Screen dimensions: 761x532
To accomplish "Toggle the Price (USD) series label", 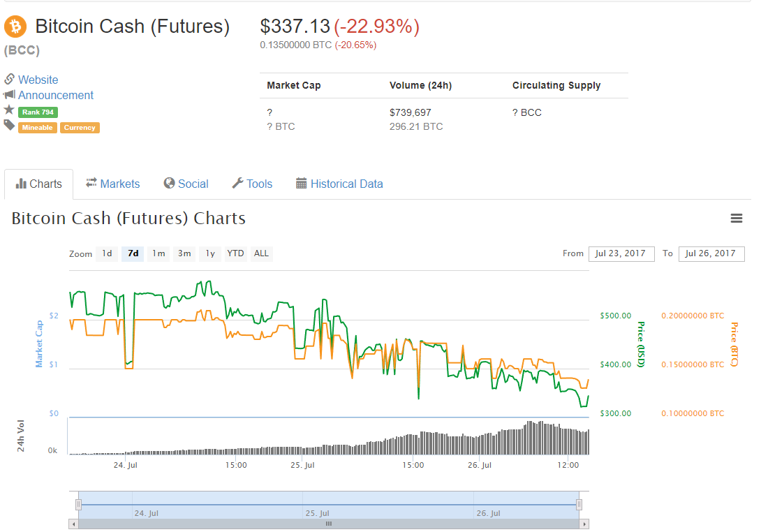I will [x=641, y=344].
